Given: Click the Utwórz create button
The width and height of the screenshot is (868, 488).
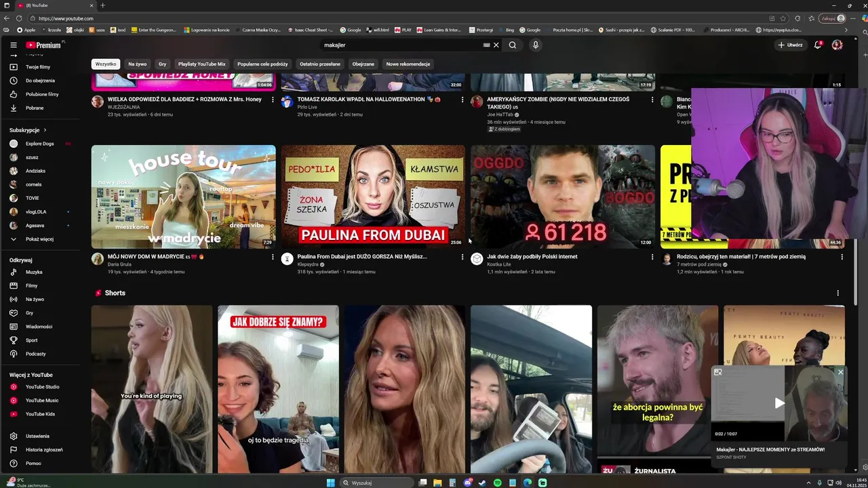Looking at the screenshot, I should tap(790, 45).
